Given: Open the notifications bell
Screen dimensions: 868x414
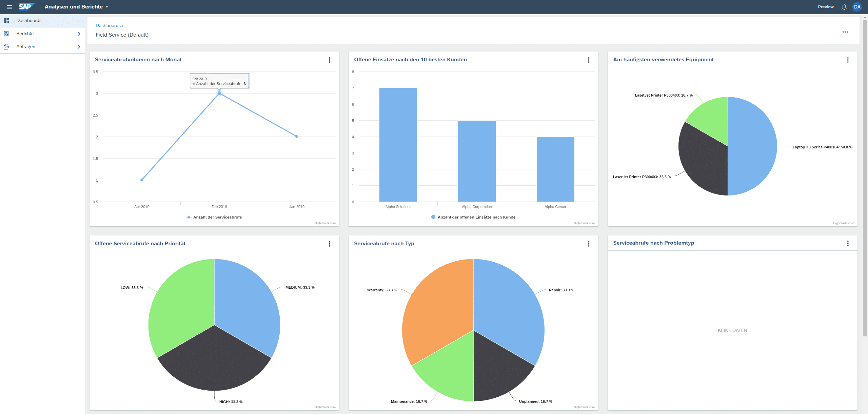Looking at the screenshot, I should (x=844, y=7).
